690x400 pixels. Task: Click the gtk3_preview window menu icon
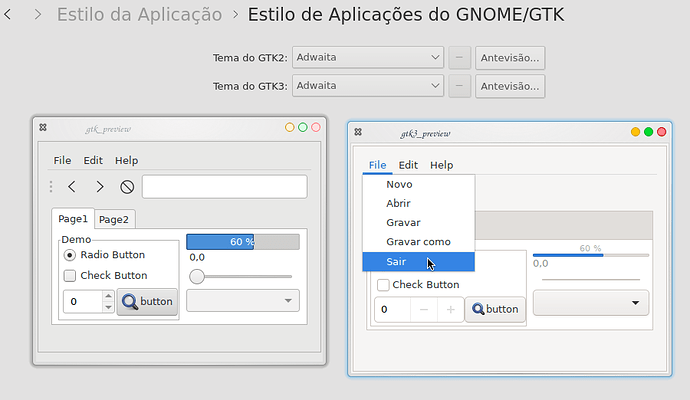pos(358,132)
